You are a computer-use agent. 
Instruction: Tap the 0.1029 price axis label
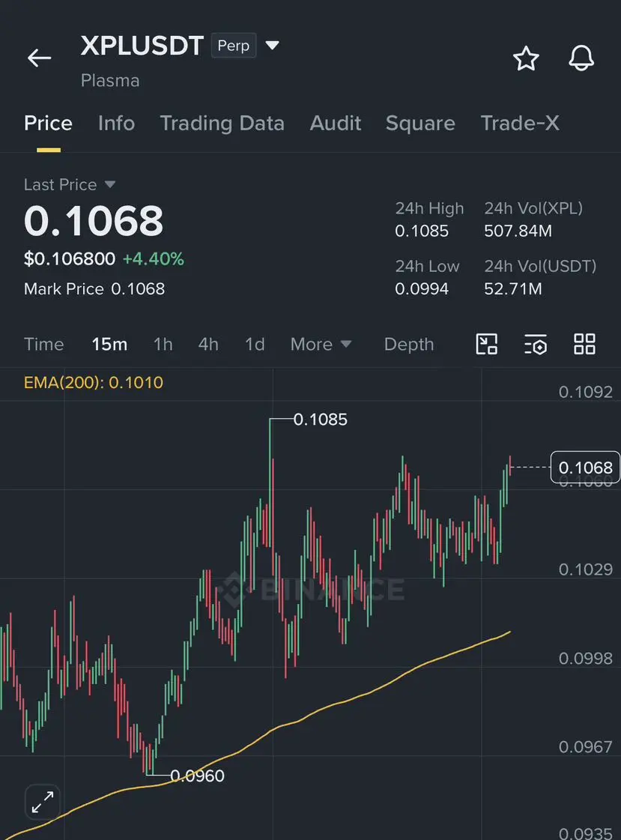(x=586, y=569)
